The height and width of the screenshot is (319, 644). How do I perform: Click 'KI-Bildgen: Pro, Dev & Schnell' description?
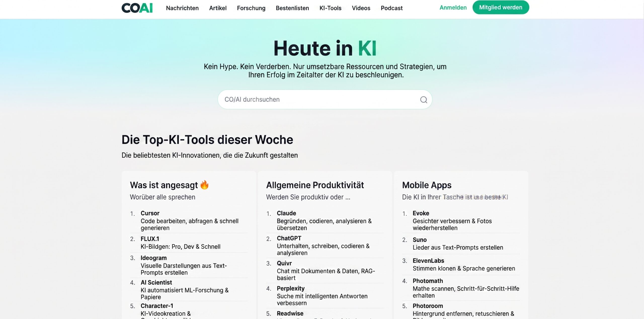click(180, 247)
